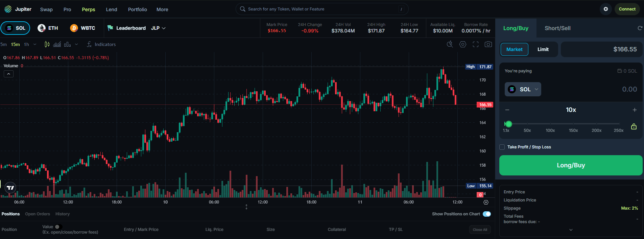Click the search magnifier icon
Image resolution: width=644 pixels, height=239 pixels.
[x=242, y=9]
